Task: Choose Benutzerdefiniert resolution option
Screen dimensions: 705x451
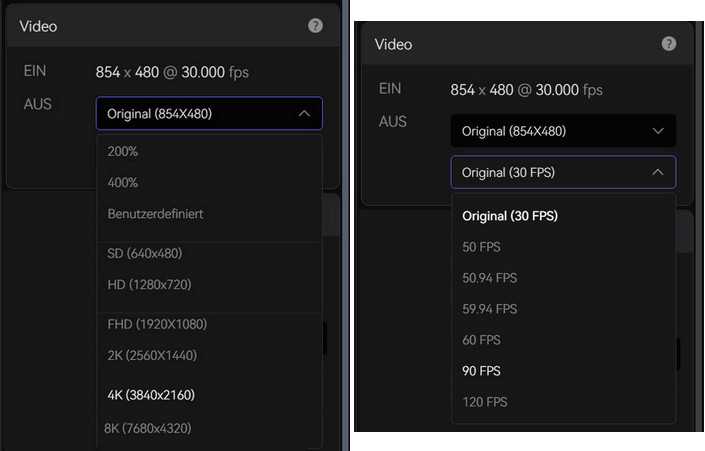Action: click(209, 214)
